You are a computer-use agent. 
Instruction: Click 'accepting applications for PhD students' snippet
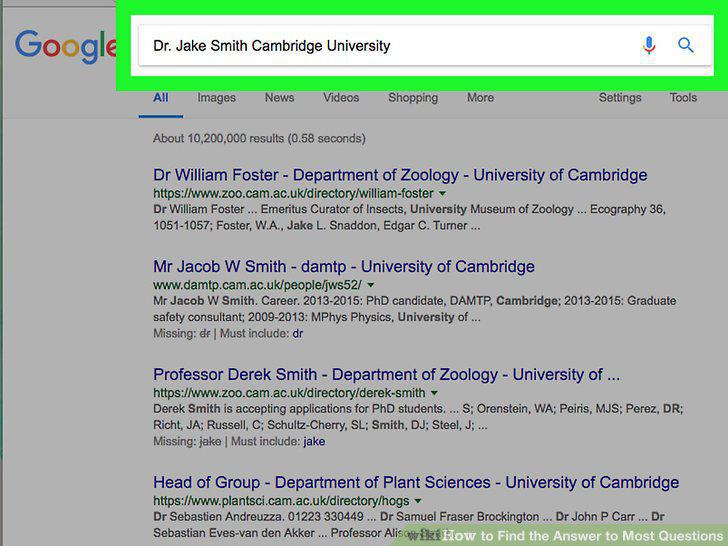(339, 409)
